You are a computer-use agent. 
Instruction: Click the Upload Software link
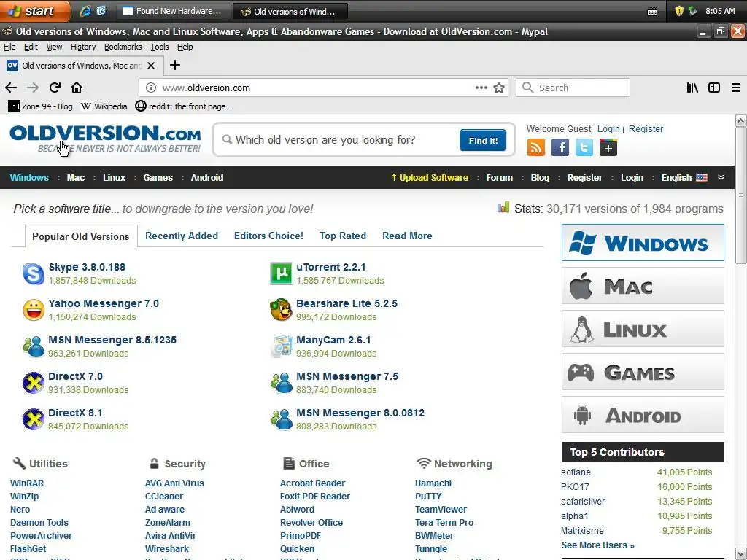point(430,178)
